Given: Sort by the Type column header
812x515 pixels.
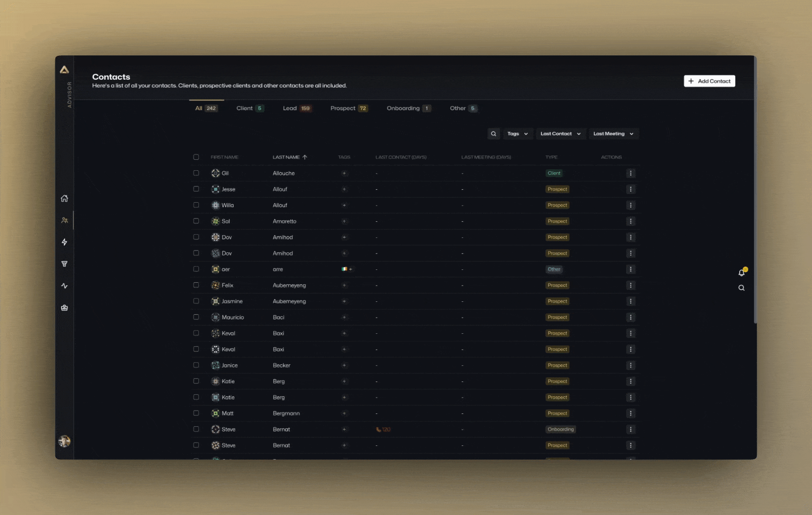Looking at the screenshot, I should pyautogui.click(x=551, y=157).
